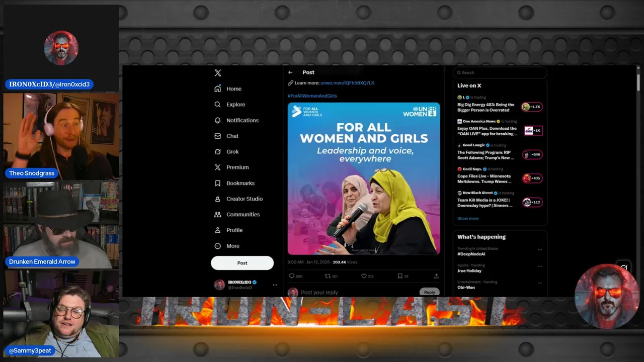Open account options dots beside IRON0XcID3
Image resolution: width=644 pixels, height=362 pixels.
[x=275, y=285]
